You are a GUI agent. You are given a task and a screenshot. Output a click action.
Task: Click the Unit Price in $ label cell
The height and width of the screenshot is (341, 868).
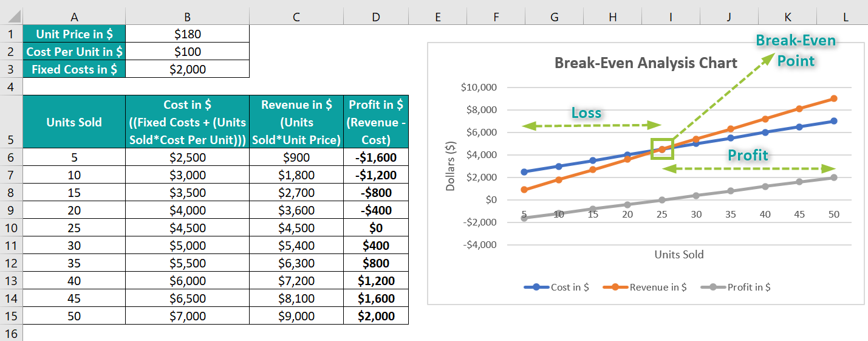[74, 34]
